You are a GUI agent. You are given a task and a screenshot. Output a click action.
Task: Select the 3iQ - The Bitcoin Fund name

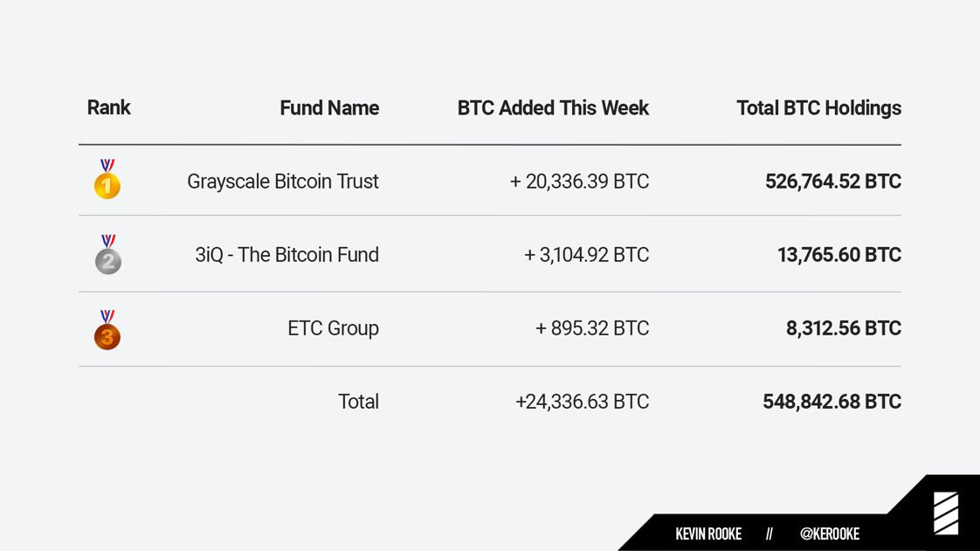point(287,255)
